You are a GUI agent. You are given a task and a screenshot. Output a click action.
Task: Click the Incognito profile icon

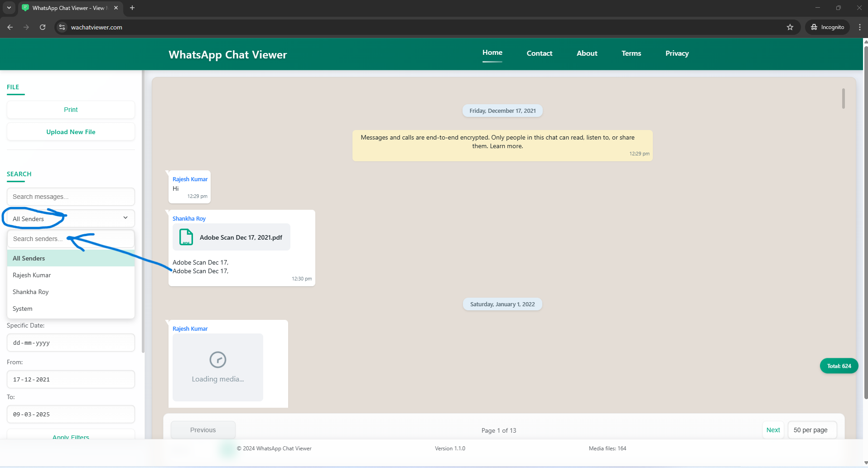[x=814, y=27]
